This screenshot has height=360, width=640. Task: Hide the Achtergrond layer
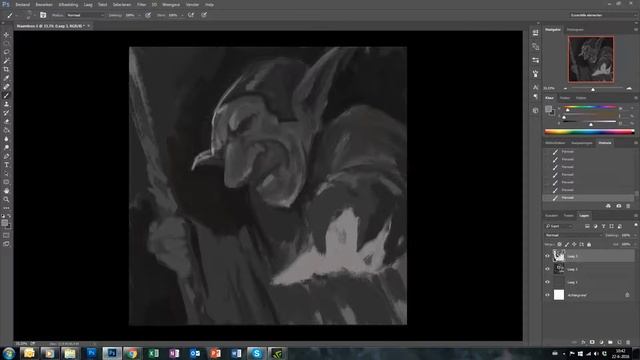(547, 295)
